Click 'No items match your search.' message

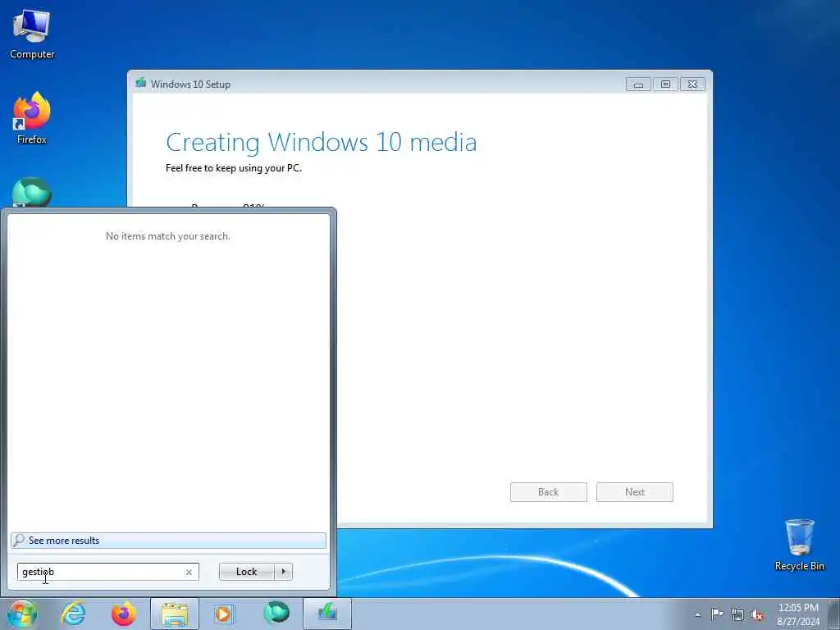(167, 236)
